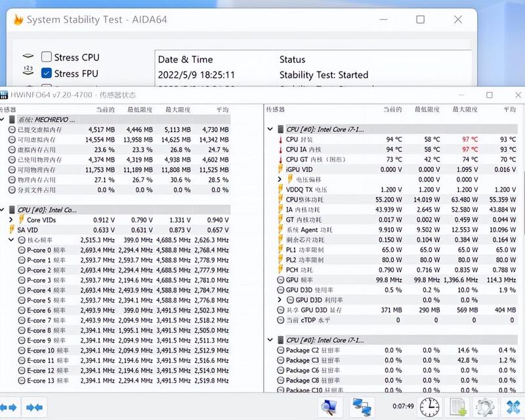
Task: Click the left pane 最低限度 column header
Action: pyautogui.click(x=140, y=110)
